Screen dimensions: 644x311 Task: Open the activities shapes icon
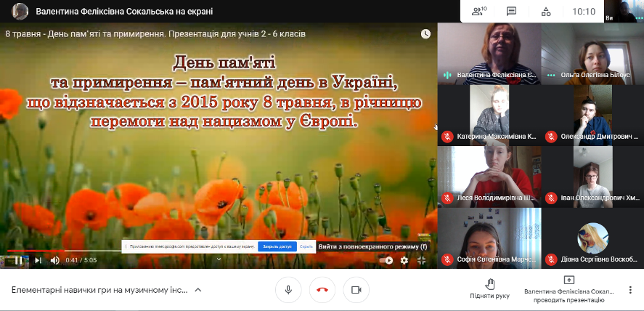click(546, 11)
